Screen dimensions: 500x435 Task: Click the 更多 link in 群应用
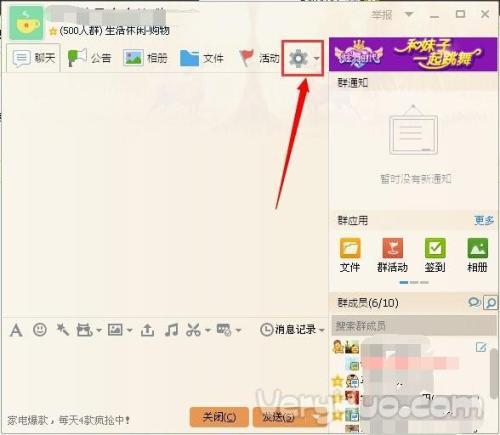click(x=484, y=220)
